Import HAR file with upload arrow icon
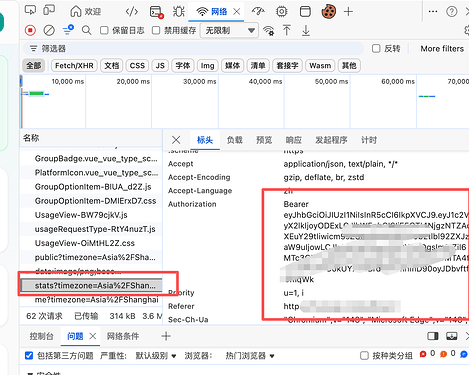The image size is (469, 375). pos(287,30)
